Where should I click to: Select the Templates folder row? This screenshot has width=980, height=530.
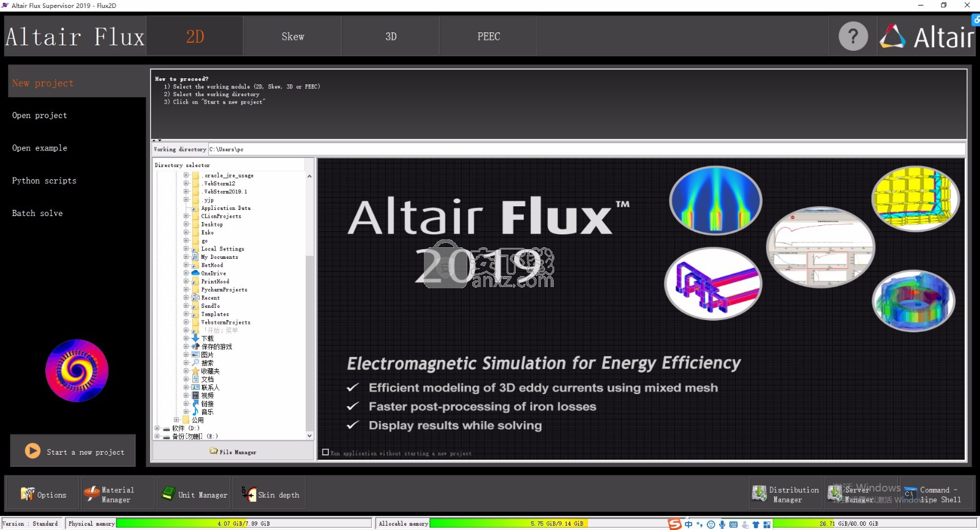tap(215, 314)
